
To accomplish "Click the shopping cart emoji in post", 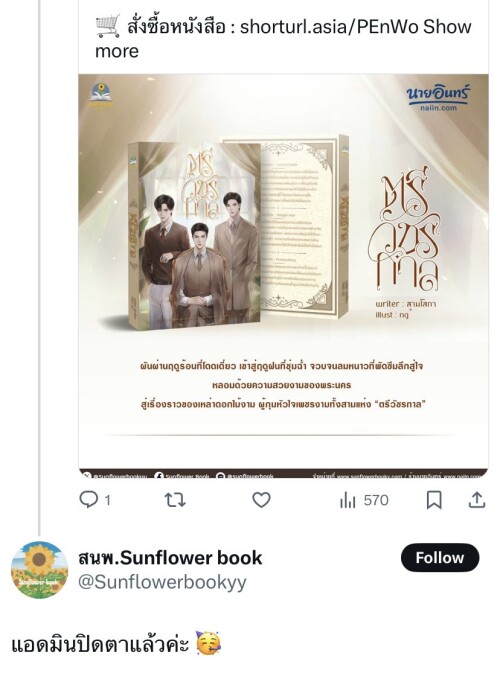I will 107,26.
